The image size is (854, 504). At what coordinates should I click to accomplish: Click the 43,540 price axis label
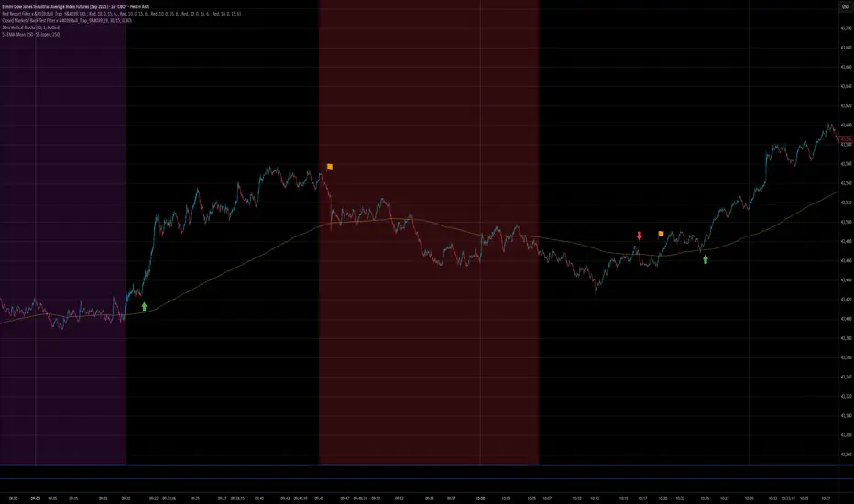[846, 183]
